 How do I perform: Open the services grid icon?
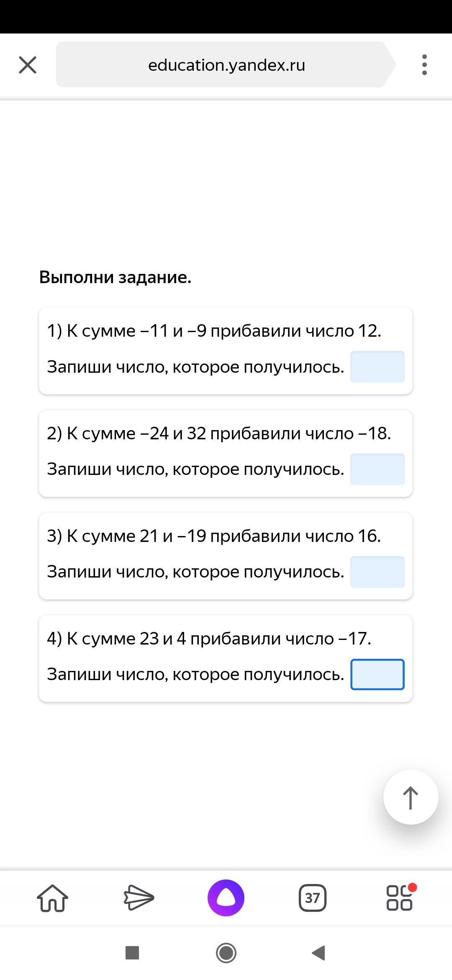pos(400,898)
